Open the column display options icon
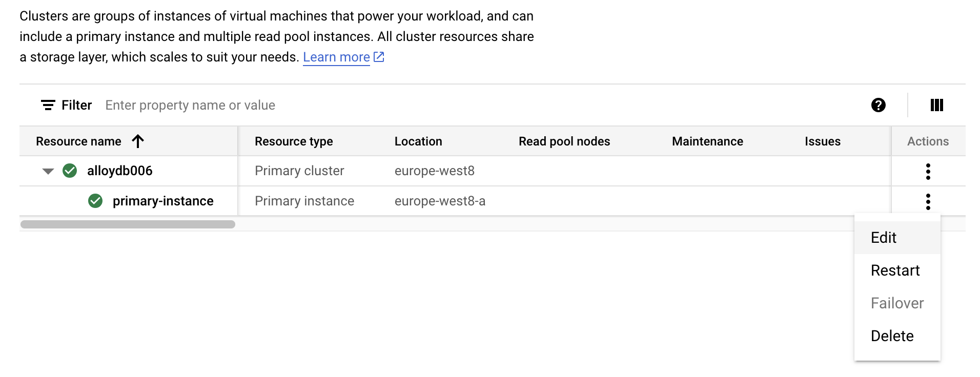980x377 pixels. (x=936, y=105)
